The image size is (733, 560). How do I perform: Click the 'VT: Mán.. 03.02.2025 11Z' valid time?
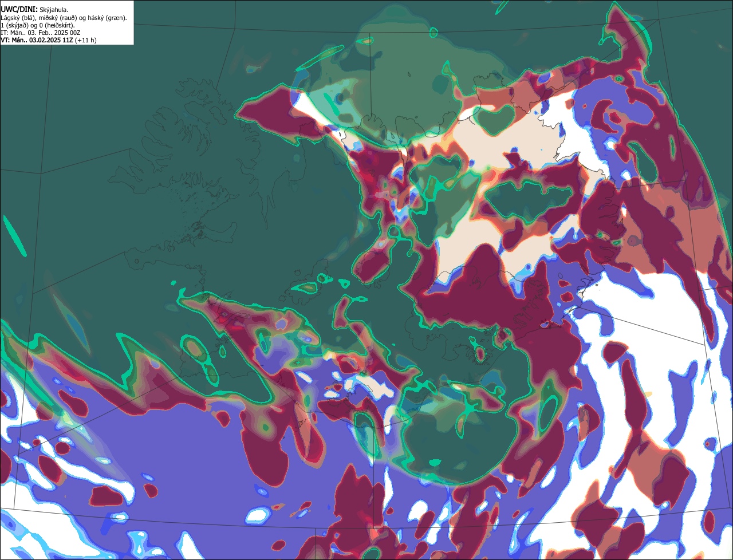click(x=37, y=41)
